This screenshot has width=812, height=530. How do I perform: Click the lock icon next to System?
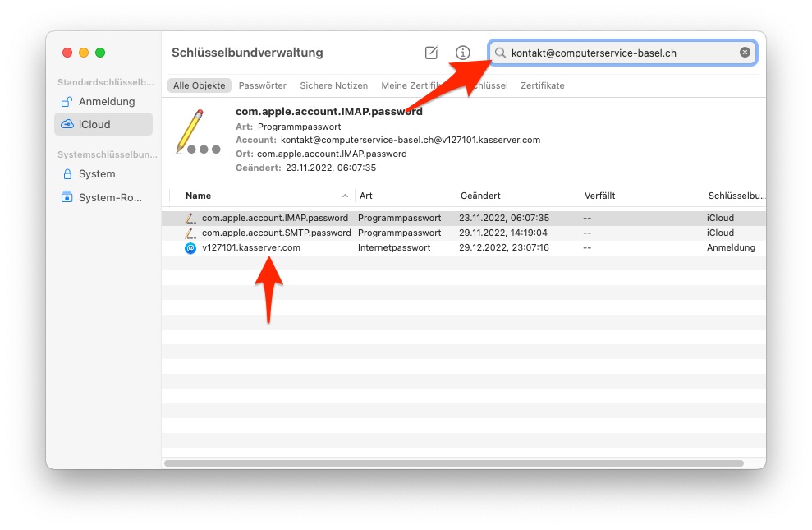[67, 174]
